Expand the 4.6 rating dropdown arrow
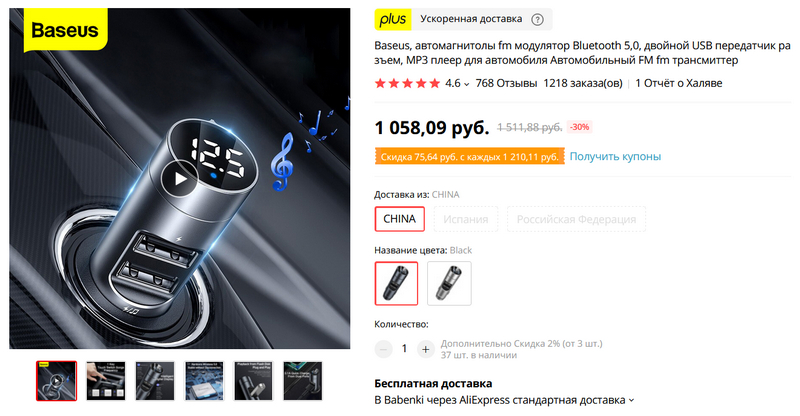This screenshot has width=800, height=416. (x=466, y=84)
